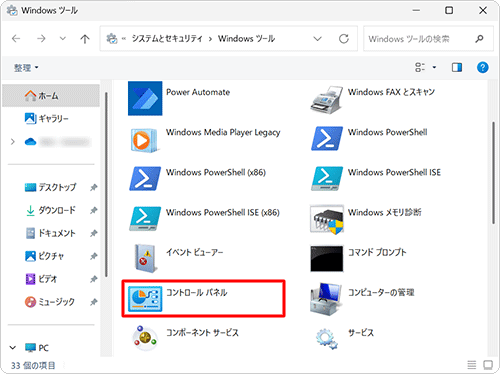Screen dimensions: 500x374
Task: Switch to large thumbnails view icon
Action: 488,365
